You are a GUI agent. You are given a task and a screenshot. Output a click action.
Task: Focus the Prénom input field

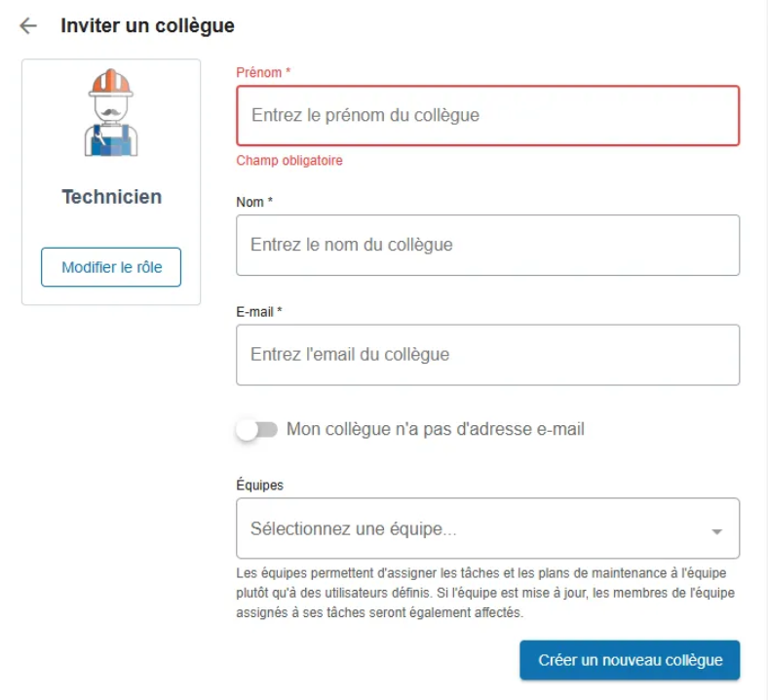pyautogui.click(x=488, y=116)
